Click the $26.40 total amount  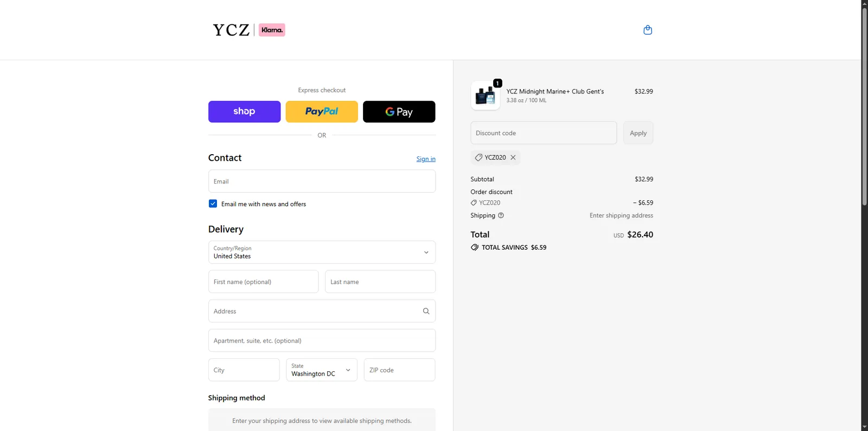[640, 234]
